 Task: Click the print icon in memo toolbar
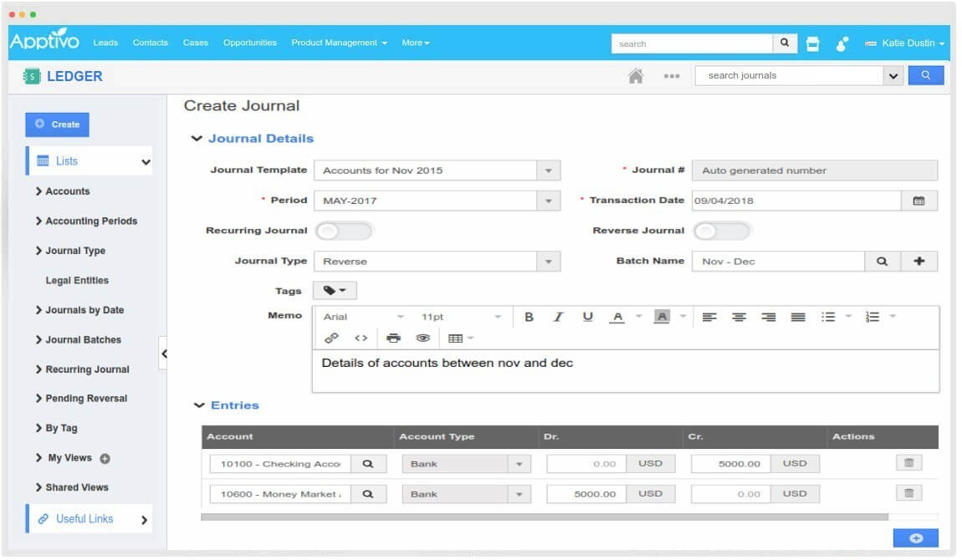393,339
